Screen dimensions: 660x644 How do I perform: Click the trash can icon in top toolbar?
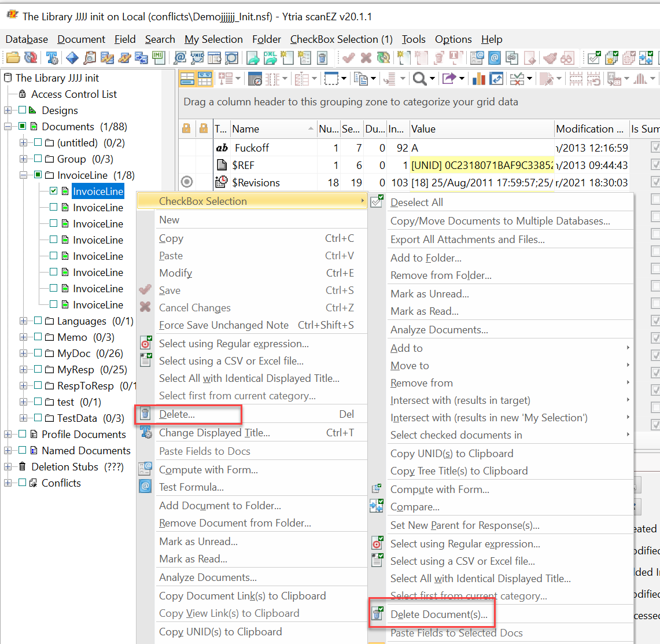point(323,58)
